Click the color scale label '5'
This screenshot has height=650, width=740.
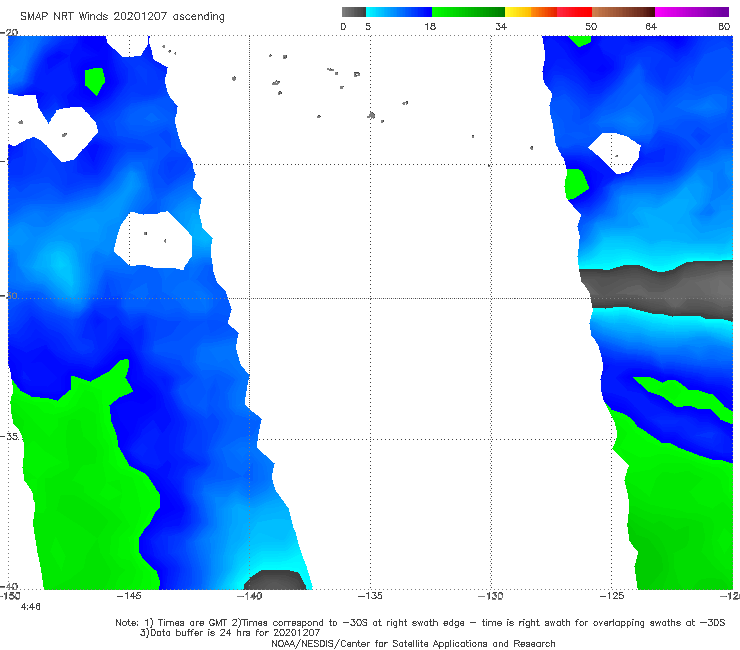(368, 26)
